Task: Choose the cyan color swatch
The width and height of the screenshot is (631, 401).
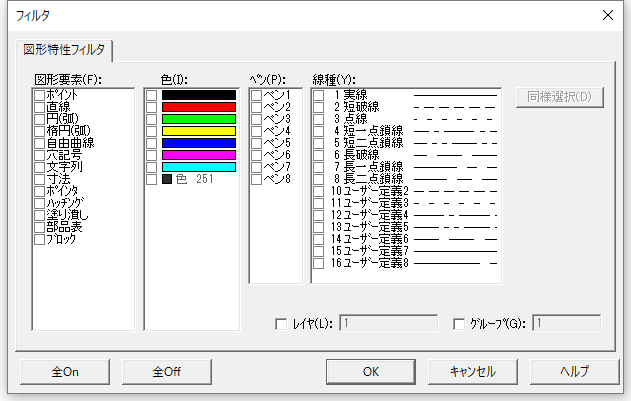Action: point(198,167)
